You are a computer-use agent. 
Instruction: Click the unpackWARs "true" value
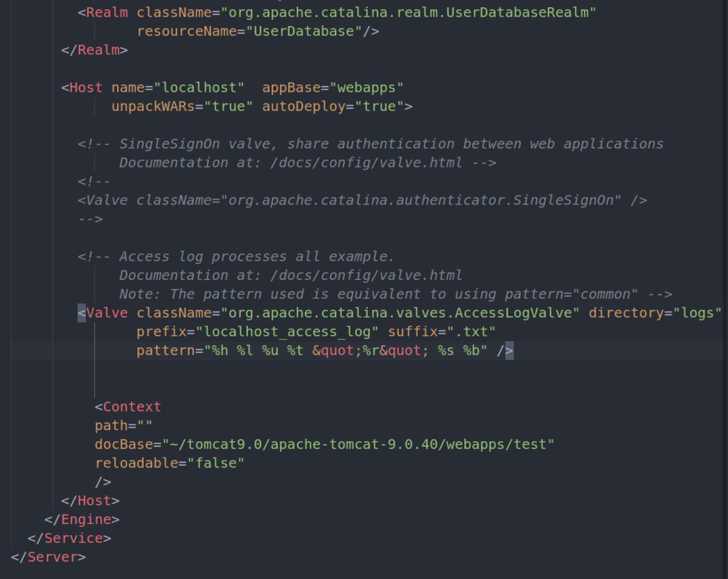pos(228,106)
